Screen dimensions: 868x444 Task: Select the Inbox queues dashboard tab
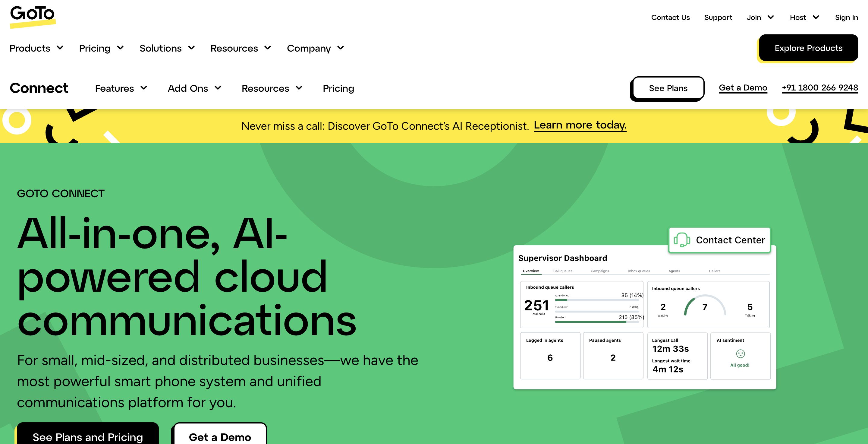click(639, 271)
